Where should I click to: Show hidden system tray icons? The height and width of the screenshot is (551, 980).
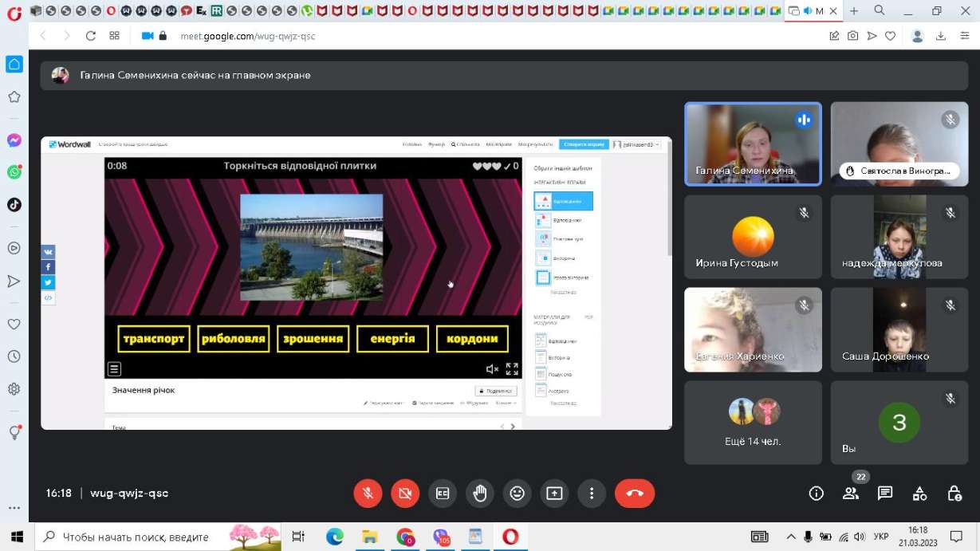point(791,537)
